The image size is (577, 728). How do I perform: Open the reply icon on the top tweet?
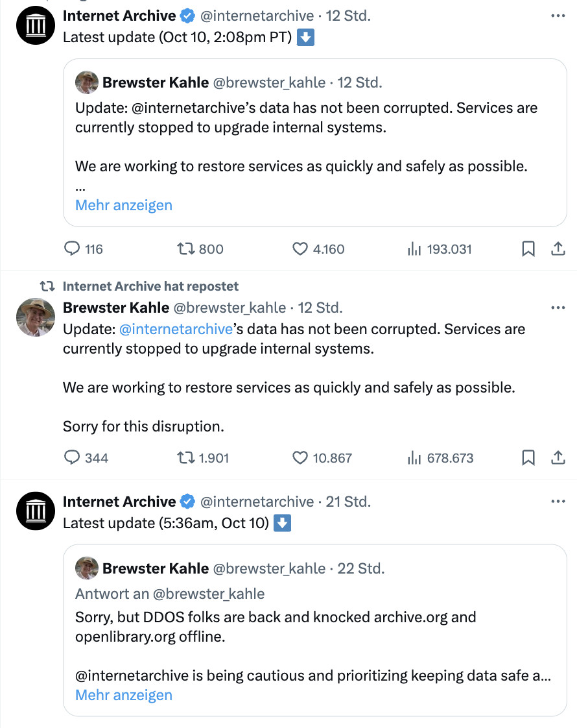71,249
